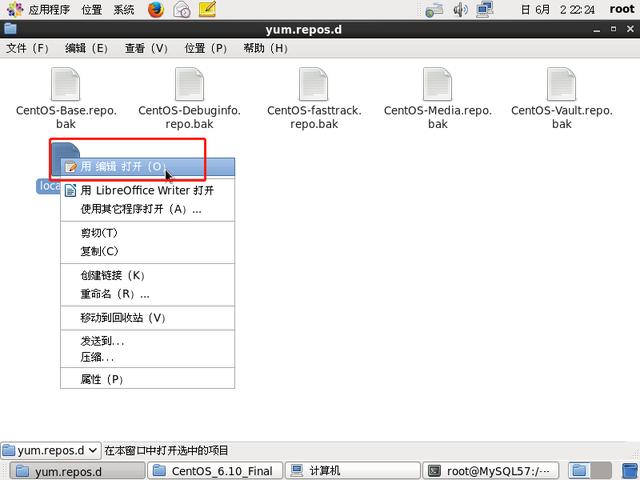The width and height of the screenshot is (640, 480).
Task: Open the 位置 (P) menu in file manager
Action: [206, 48]
